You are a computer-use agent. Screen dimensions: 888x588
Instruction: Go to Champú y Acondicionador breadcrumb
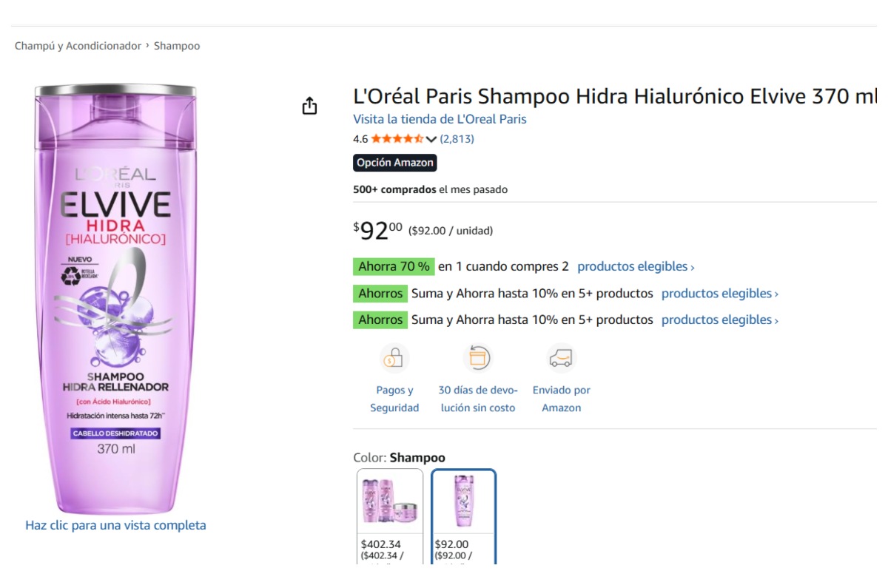[x=78, y=46]
